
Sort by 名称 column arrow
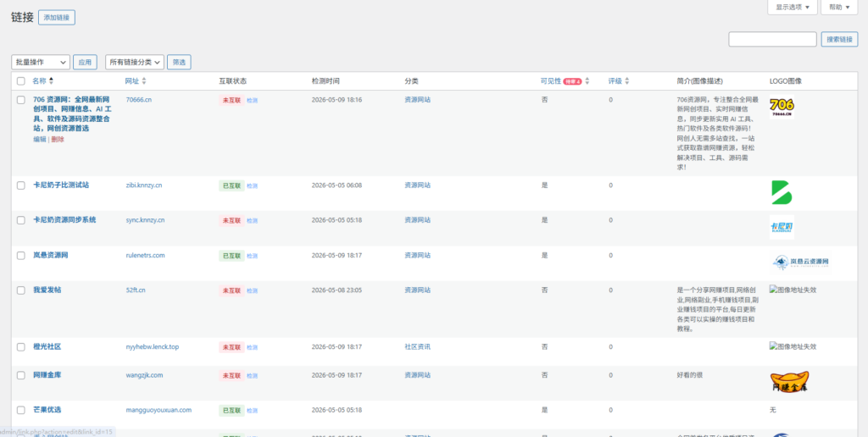[x=52, y=80]
